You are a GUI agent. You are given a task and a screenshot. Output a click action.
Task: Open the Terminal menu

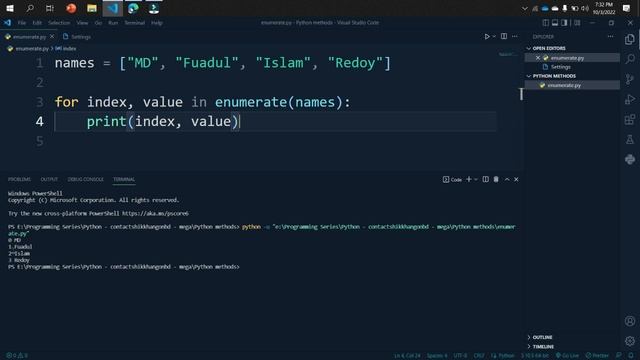pyautogui.click(x=135, y=23)
